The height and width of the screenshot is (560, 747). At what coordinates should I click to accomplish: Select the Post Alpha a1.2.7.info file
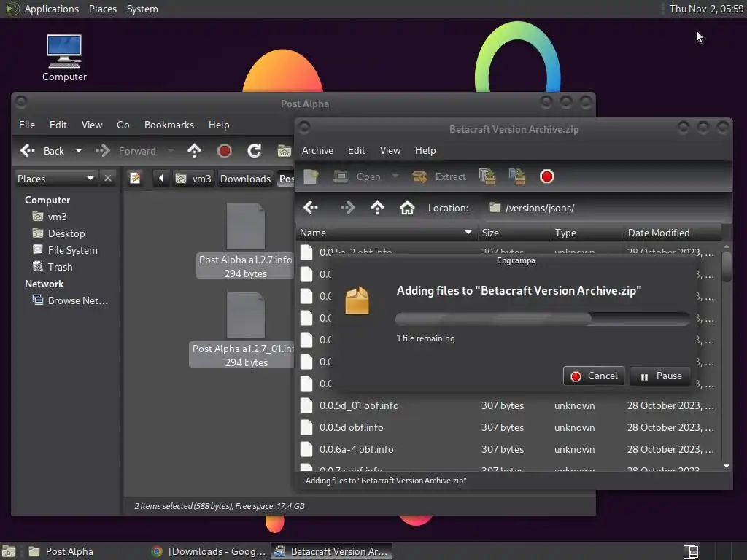click(x=245, y=241)
